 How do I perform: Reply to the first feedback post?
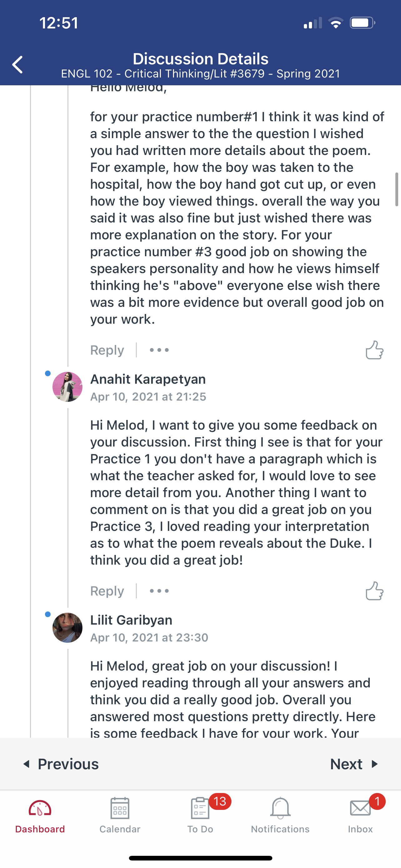[107, 350]
